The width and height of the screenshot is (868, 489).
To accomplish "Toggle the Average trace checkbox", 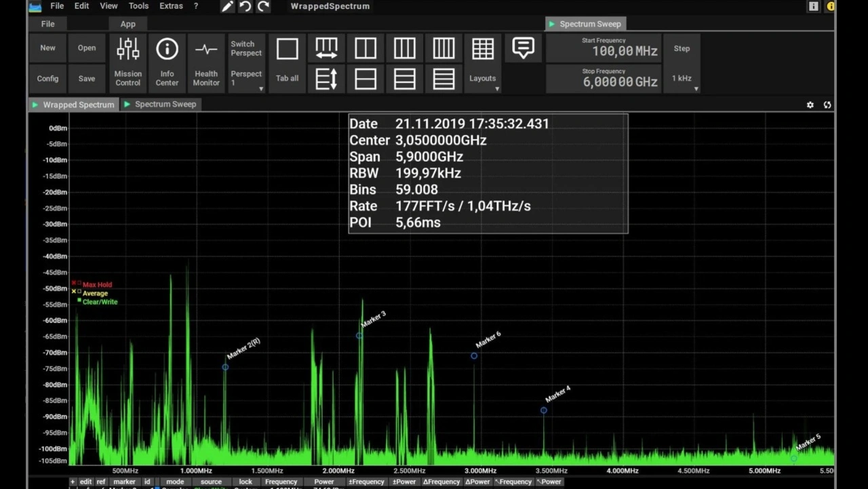I will pyautogui.click(x=79, y=292).
